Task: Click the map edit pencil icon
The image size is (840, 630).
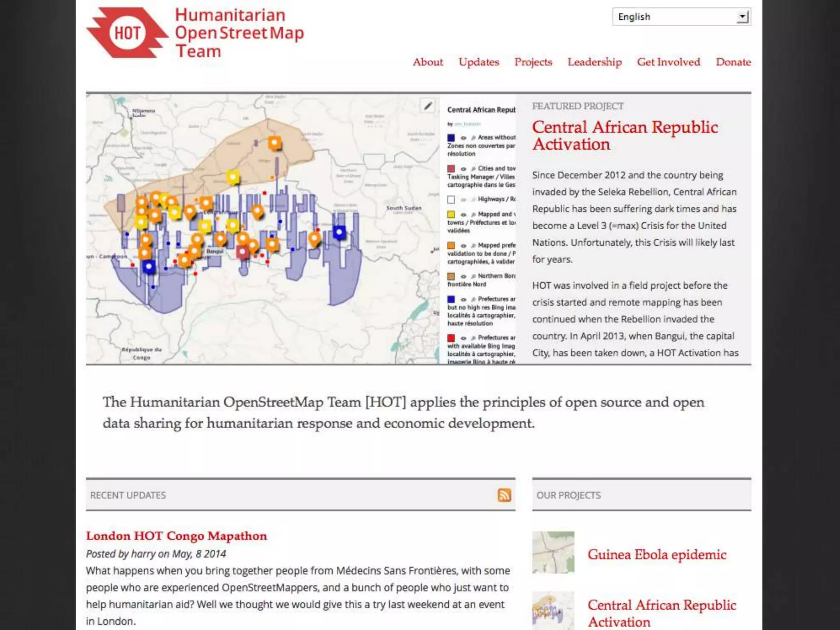Action: click(x=428, y=106)
